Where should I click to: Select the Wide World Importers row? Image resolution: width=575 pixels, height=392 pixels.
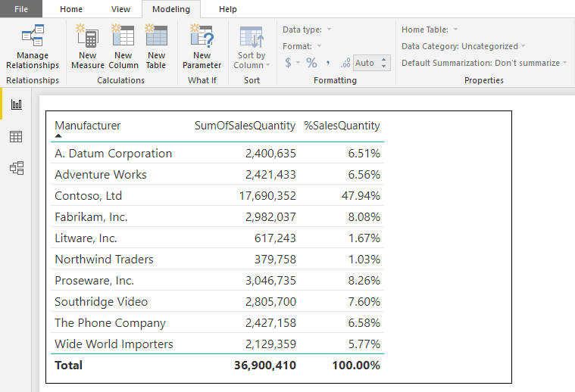(x=217, y=344)
